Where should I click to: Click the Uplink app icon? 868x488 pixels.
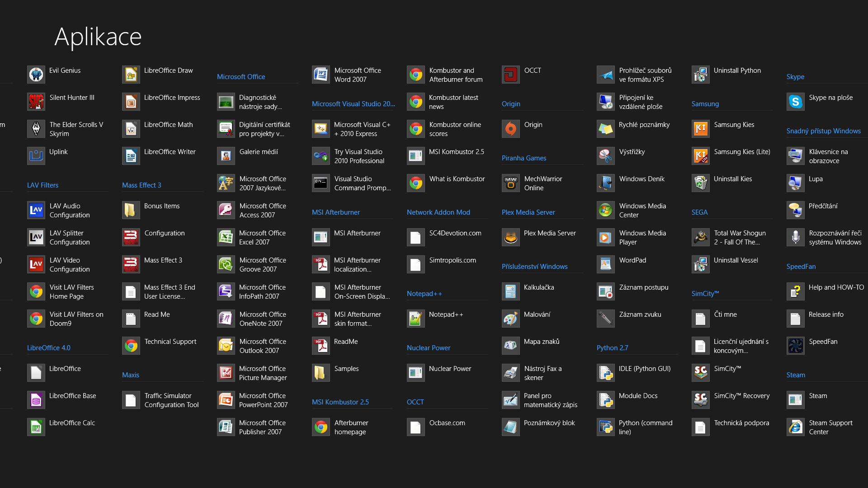click(36, 156)
